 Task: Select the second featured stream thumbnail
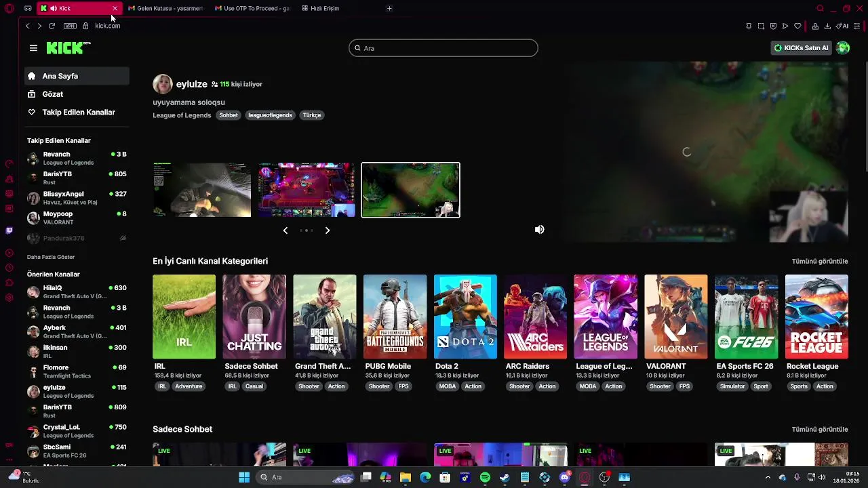(306, 190)
